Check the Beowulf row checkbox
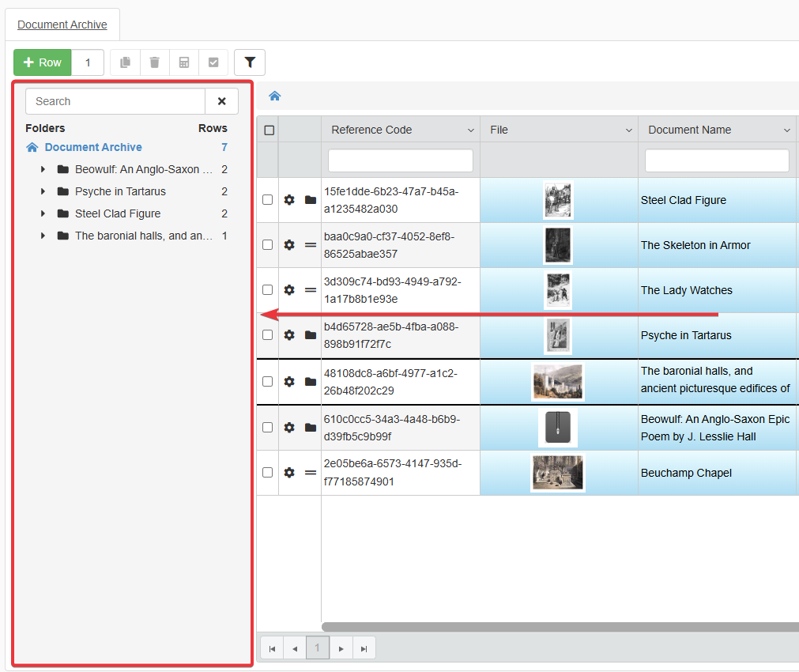 pos(268,427)
